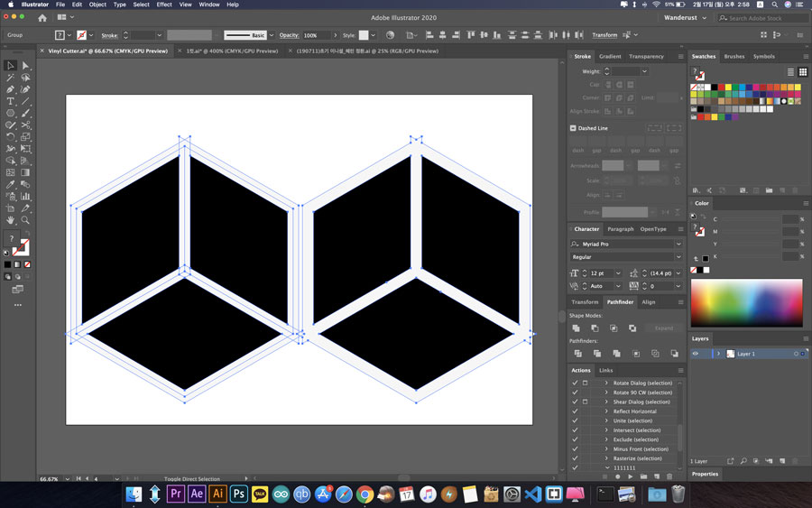Screen dimensions: 812x508
Task: Switch to the Gradient panel tab
Action: 610,56
